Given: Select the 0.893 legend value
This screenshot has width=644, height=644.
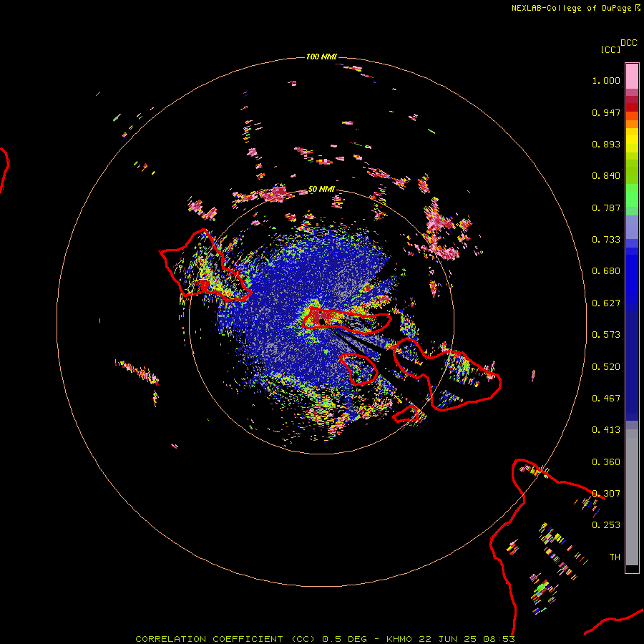Looking at the screenshot, I should click(x=606, y=144).
